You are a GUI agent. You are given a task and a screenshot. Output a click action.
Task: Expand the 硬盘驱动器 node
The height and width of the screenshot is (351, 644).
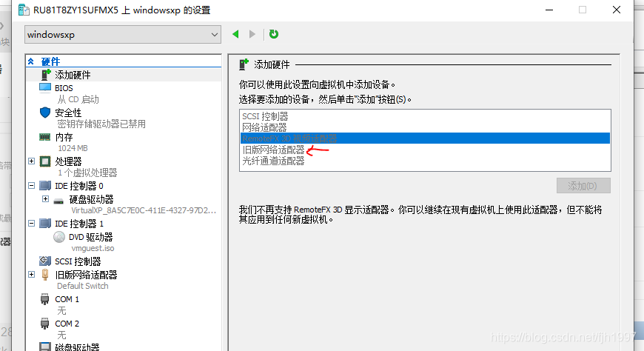pos(46,199)
